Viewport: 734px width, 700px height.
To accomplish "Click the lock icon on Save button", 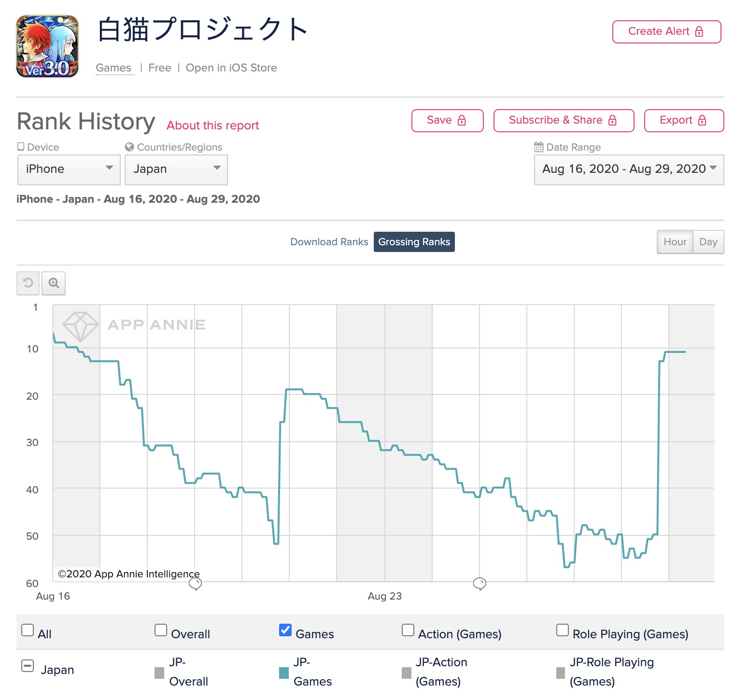I will [462, 120].
